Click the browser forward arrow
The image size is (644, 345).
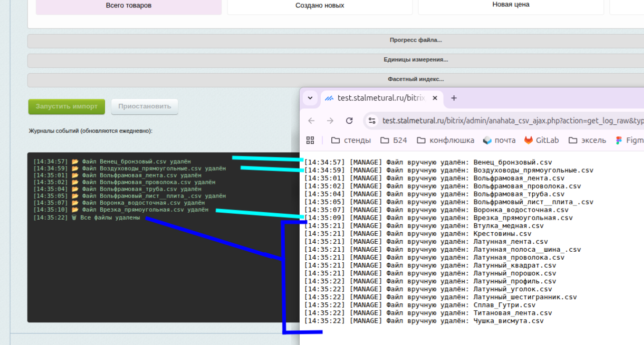coord(330,121)
